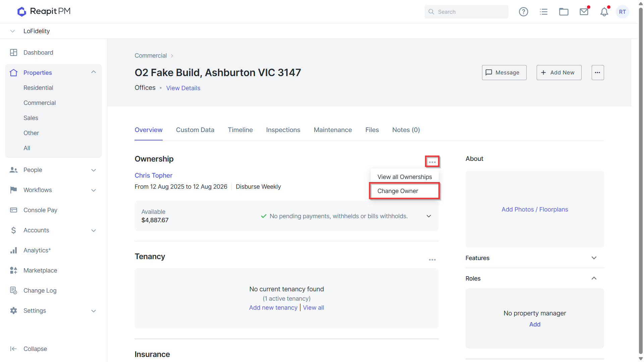Open the notifications bell icon
This screenshot has width=644, height=362.
[604, 12]
